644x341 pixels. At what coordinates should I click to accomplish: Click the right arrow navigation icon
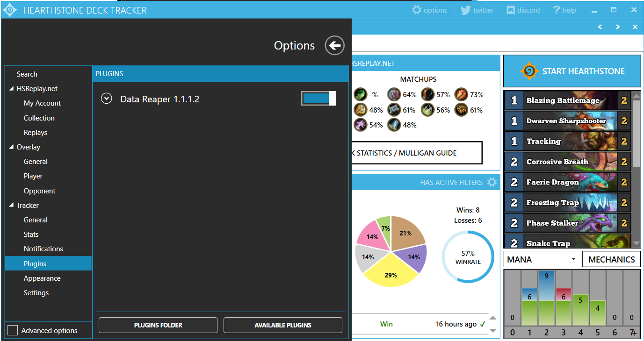point(618,27)
